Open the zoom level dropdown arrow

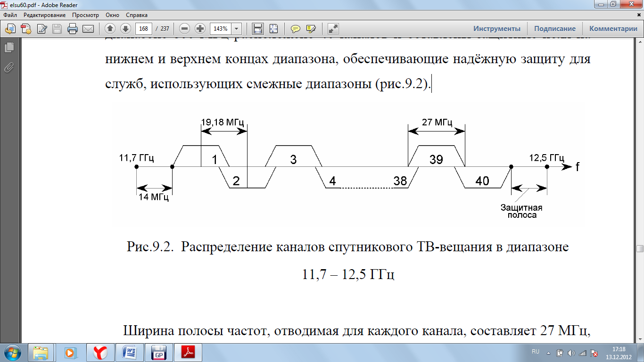point(237,29)
